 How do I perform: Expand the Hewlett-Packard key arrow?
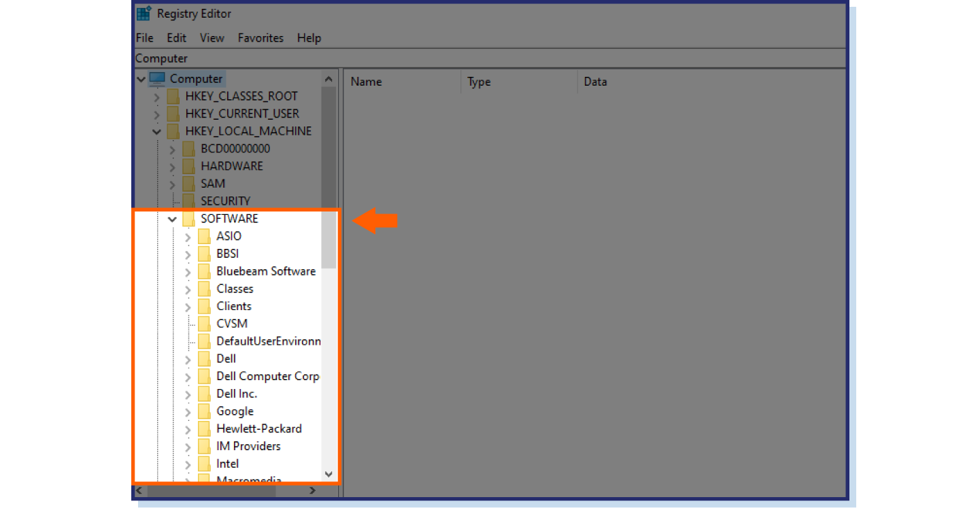click(x=188, y=429)
